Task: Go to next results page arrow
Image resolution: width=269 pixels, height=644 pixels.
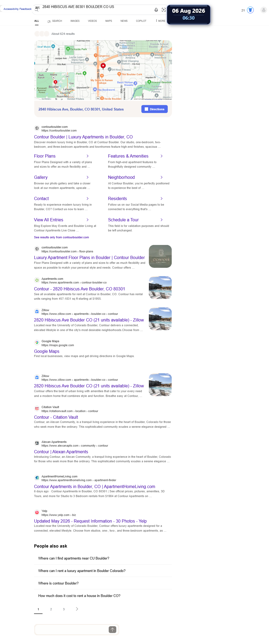Action: (x=77, y=609)
